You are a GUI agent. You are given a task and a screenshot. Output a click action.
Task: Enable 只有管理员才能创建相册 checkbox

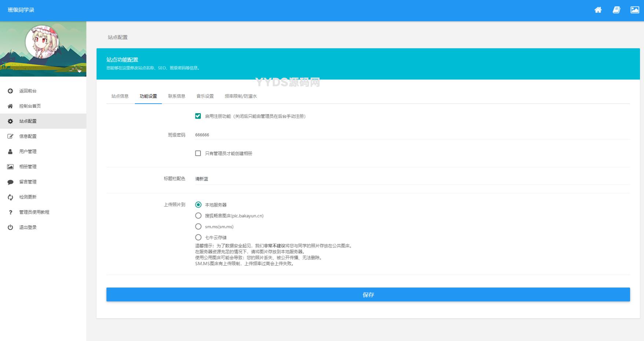198,153
